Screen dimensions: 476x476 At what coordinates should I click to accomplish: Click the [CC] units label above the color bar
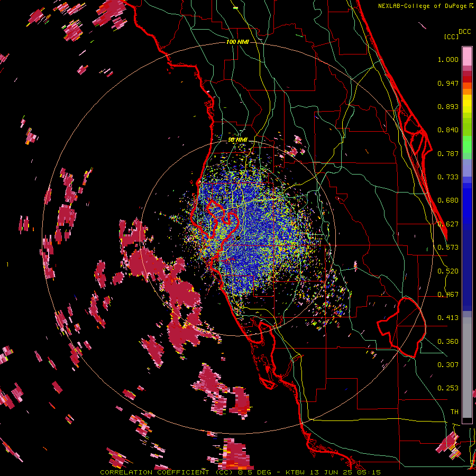click(451, 36)
